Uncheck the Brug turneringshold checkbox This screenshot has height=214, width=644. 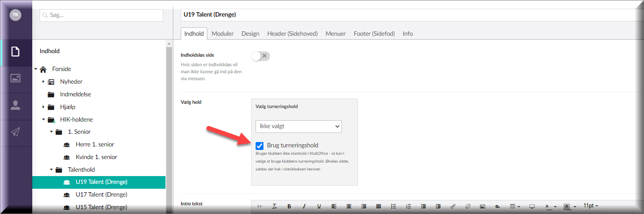pyautogui.click(x=260, y=146)
